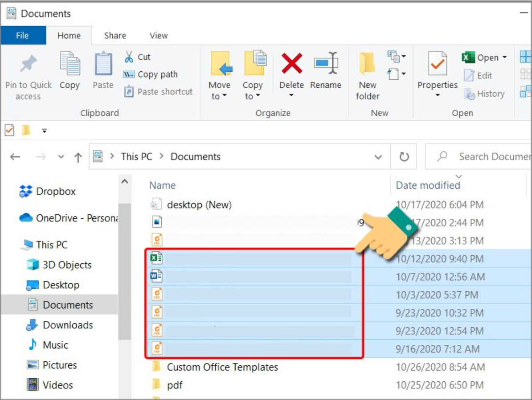Click the navigation pane scrollbar thumb
Viewport: 532px width, 400px height.
(x=125, y=271)
